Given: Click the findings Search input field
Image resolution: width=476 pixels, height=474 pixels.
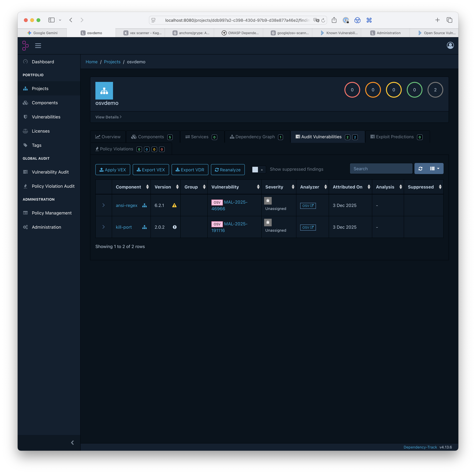Looking at the screenshot, I should [381, 169].
